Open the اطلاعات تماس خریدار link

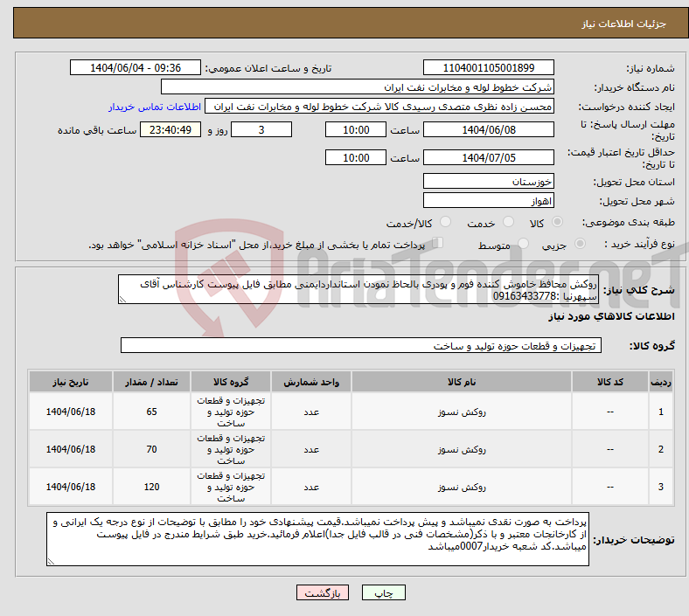pyautogui.click(x=155, y=107)
